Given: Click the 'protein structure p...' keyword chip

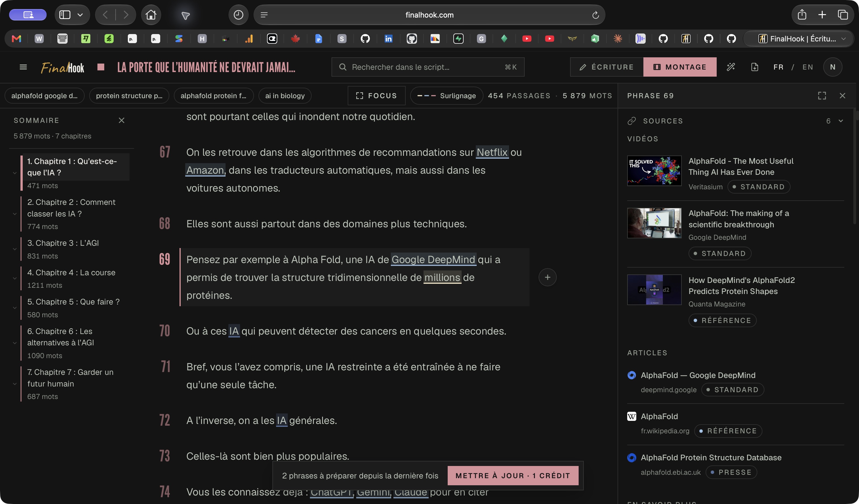Looking at the screenshot, I should coord(129,96).
